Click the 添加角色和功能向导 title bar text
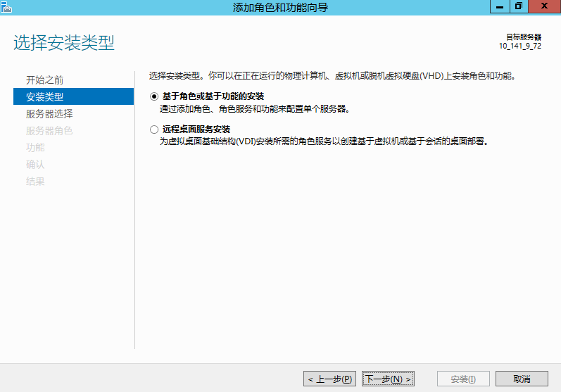 click(280, 7)
